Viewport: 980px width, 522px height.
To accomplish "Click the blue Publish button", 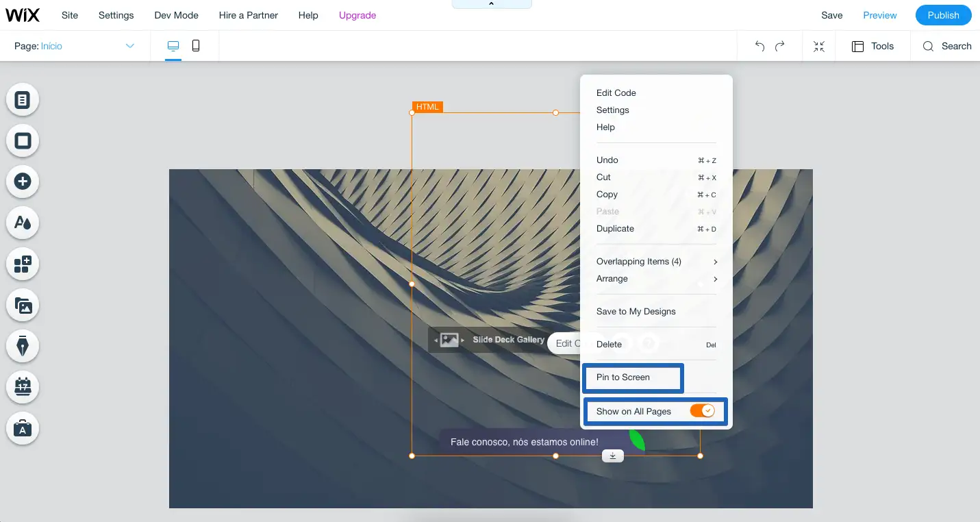I will click(943, 15).
